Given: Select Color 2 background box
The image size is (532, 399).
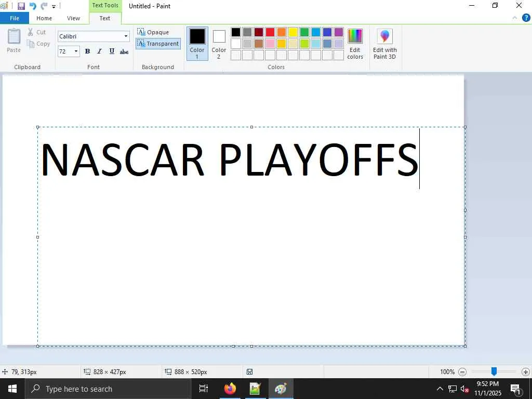Looking at the screenshot, I should click(x=219, y=44).
